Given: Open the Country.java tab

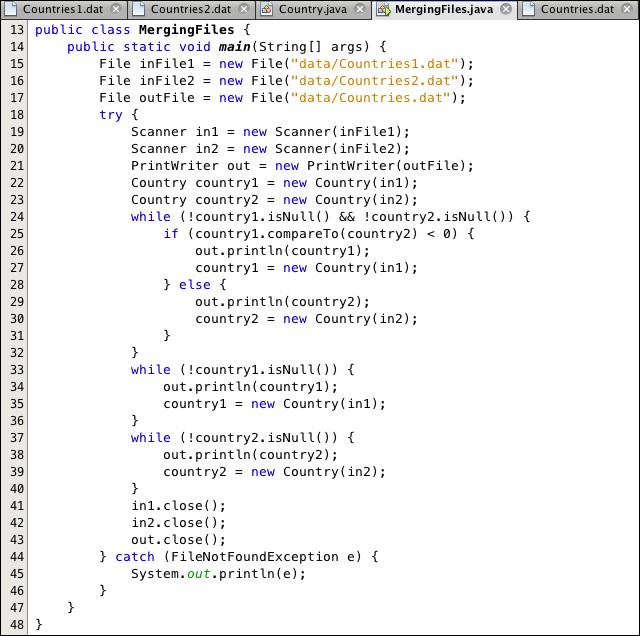Looking at the screenshot, I should [x=313, y=9].
